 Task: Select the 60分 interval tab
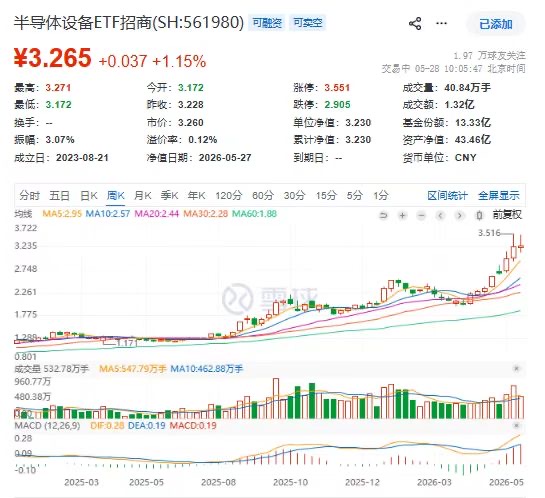point(263,195)
